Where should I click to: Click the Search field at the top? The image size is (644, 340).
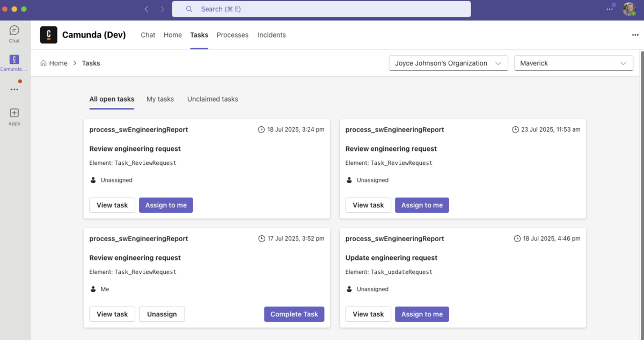(x=321, y=9)
